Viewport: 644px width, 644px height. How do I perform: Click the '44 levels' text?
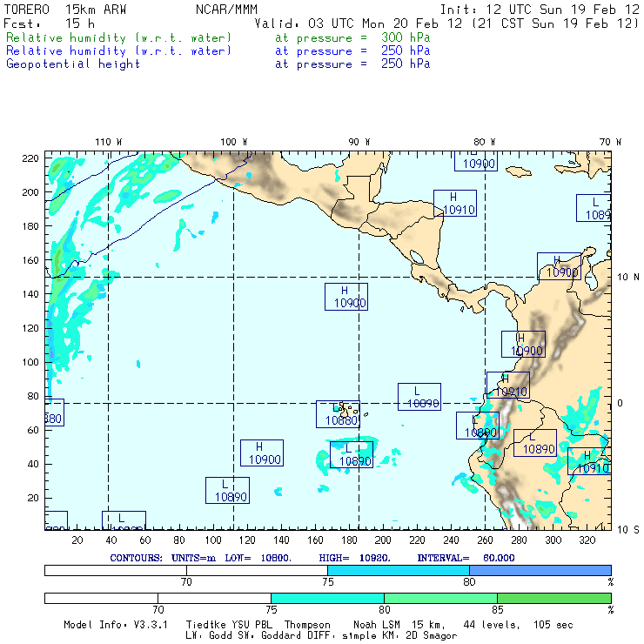(x=492, y=625)
